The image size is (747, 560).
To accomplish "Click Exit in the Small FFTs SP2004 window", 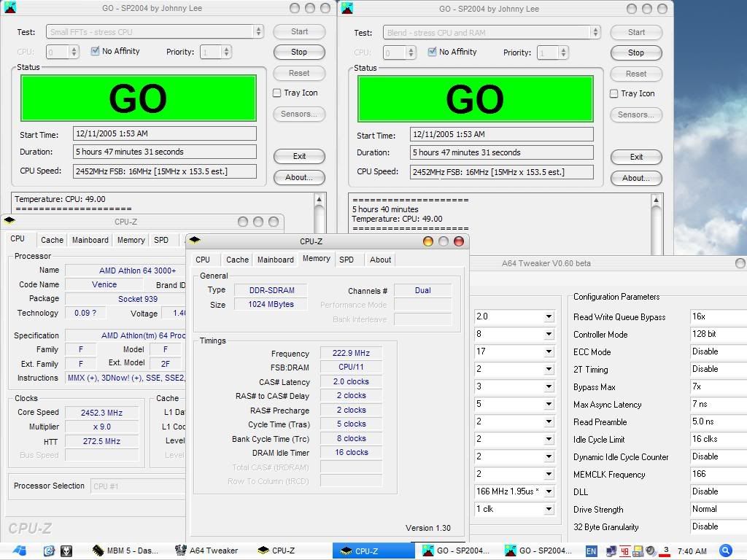I will click(x=299, y=156).
